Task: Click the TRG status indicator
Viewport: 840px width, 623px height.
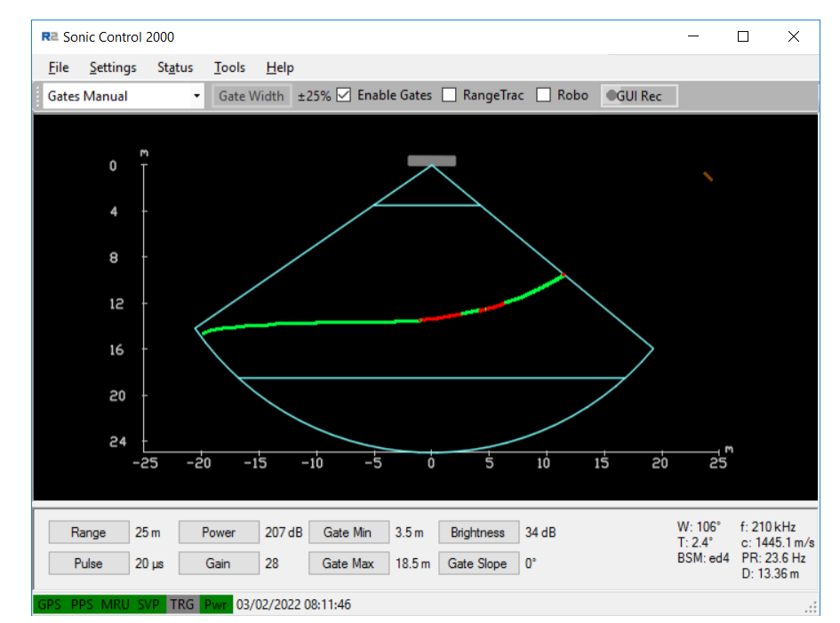Action: [x=182, y=605]
